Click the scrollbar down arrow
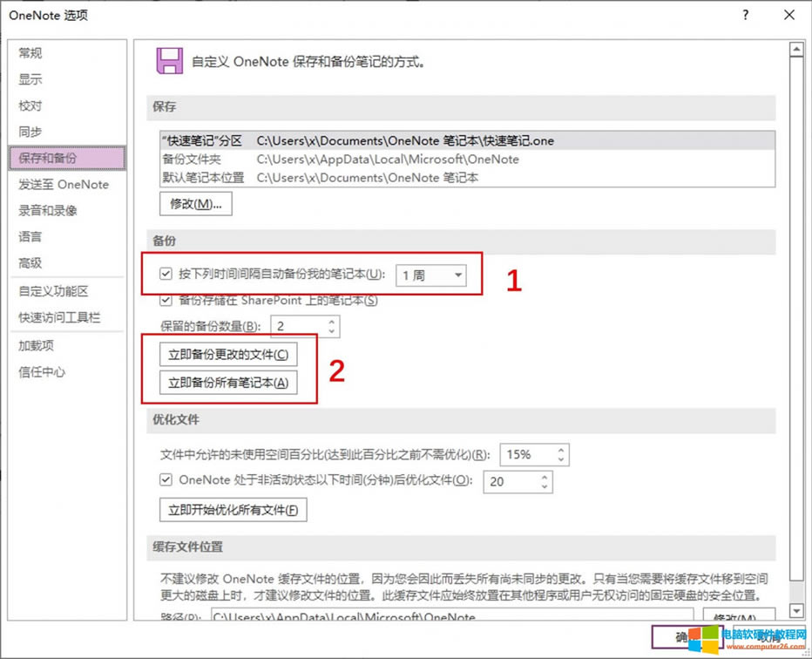812x659 pixels. [x=795, y=611]
